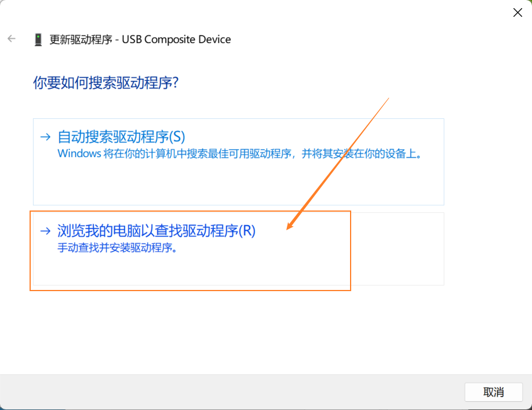Go back using the left arrow icon

coord(12,39)
